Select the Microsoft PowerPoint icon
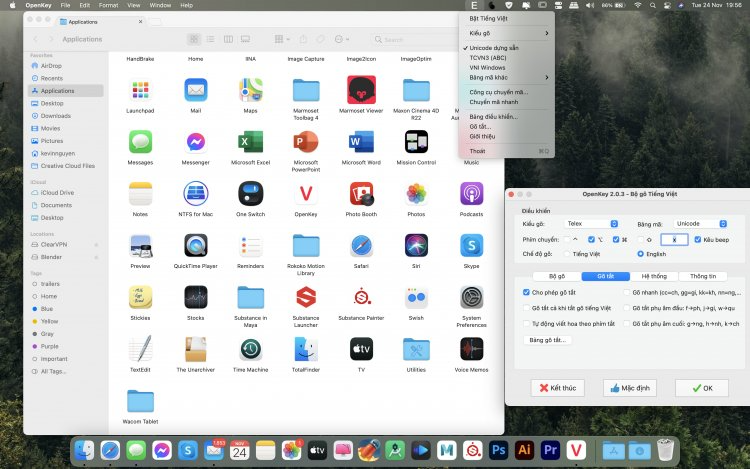This screenshot has height=469, width=750. pos(306,142)
